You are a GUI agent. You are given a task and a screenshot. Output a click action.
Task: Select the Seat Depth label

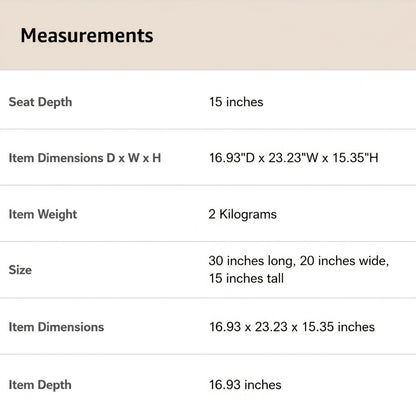point(40,102)
